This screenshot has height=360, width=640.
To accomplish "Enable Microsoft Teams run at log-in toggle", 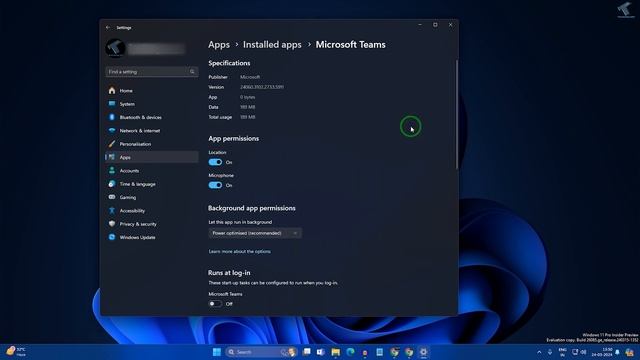I will click(215, 304).
